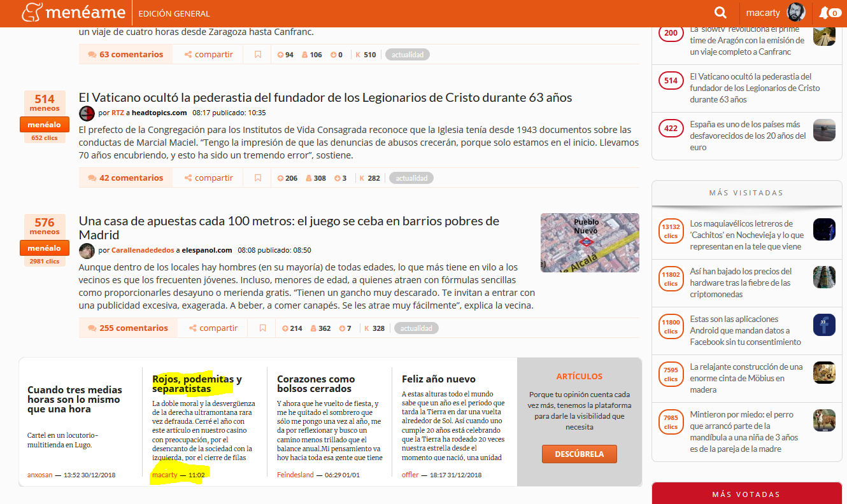The width and height of the screenshot is (847, 504).
Task: Click macarty username in header
Action: [x=764, y=13]
